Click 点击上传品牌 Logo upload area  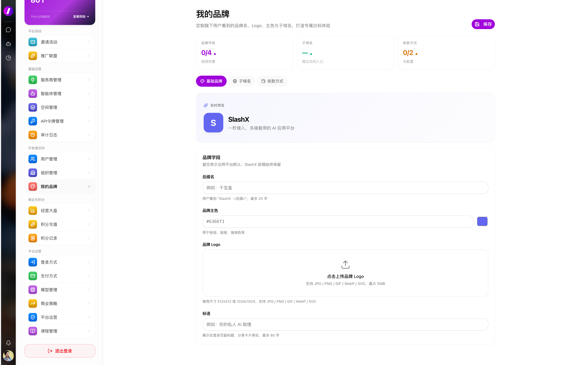pyautogui.click(x=345, y=273)
